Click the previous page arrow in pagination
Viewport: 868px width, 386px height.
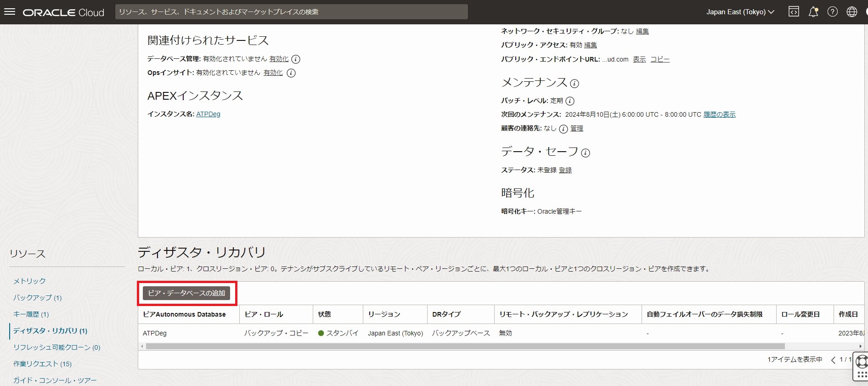tap(833, 360)
